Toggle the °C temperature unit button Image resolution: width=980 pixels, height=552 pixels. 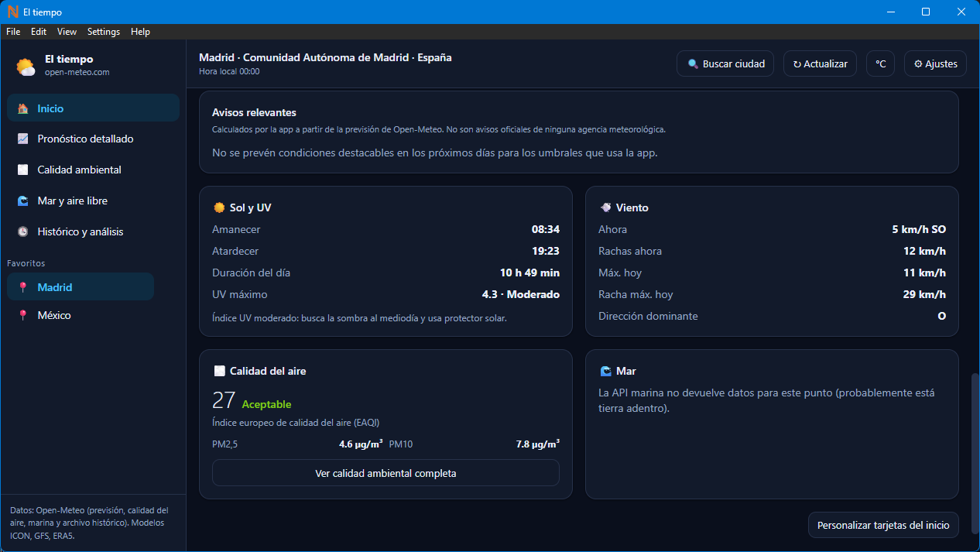click(880, 63)
